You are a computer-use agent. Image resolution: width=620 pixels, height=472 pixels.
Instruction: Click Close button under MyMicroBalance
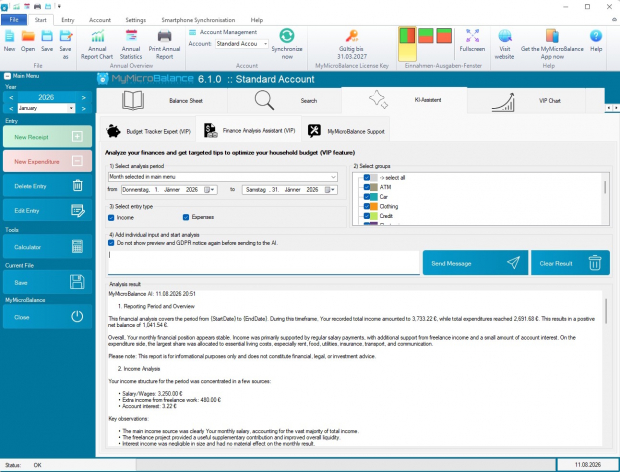click(x=47, y=317)
